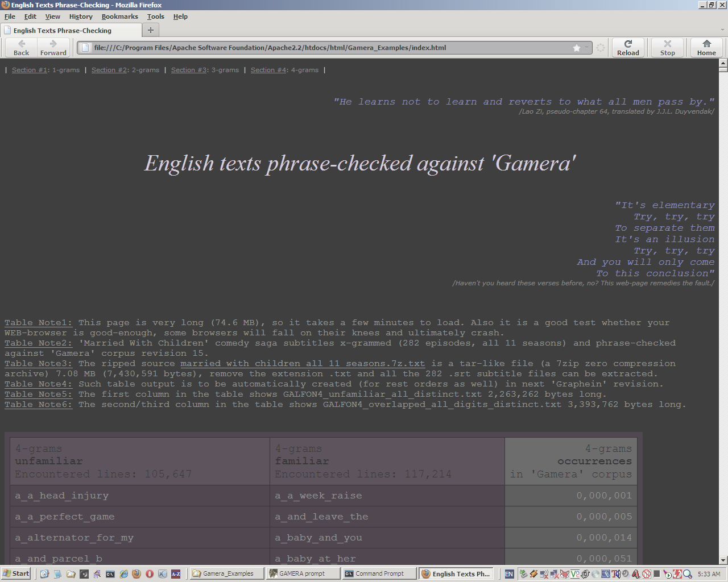The width and height of the screenshot is (728, 582).
Task: Open the married_with_children 7z.txt file link
Action: pos(303,363)
